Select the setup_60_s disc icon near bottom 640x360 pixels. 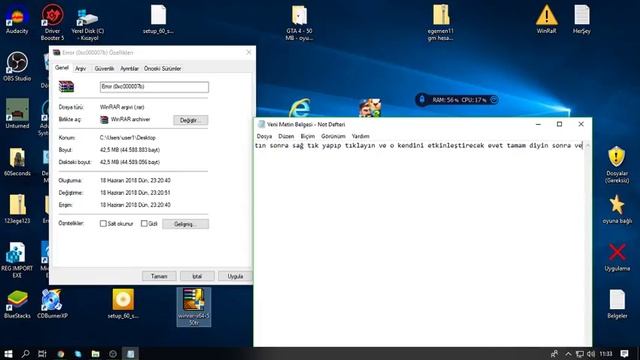[123, 304]
